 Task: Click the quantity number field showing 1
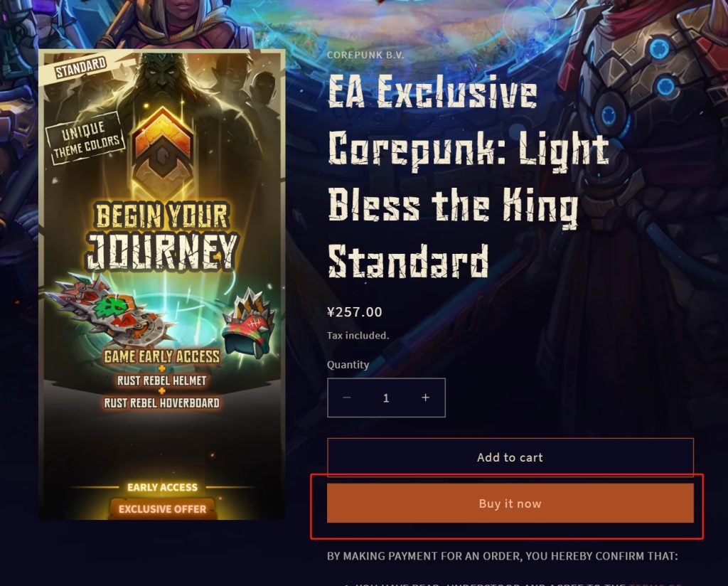pyautogui.click(x=386, y=398)
